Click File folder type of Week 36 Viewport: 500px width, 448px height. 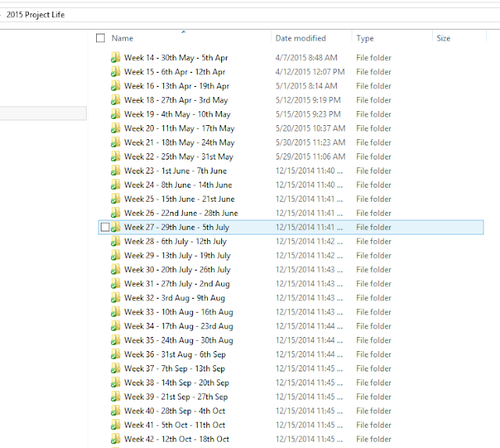pos(373,354)
